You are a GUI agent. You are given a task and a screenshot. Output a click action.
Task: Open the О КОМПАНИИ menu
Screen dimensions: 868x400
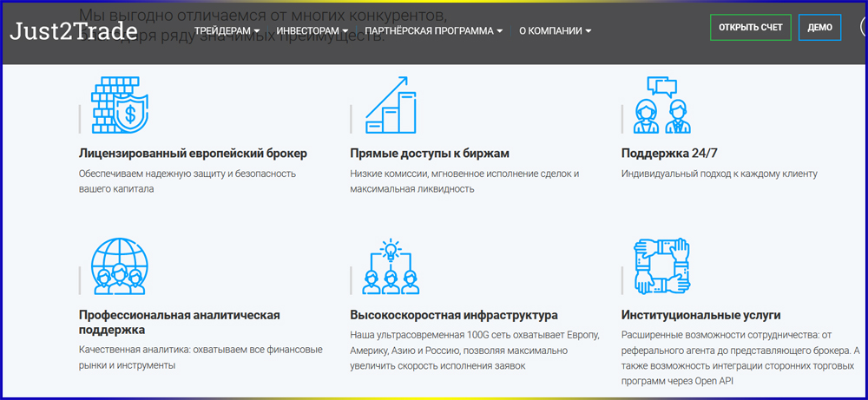[556, 31]
